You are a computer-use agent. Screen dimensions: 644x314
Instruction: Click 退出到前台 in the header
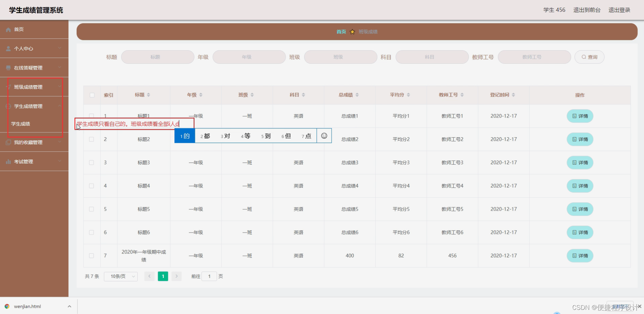coord(587,10)
